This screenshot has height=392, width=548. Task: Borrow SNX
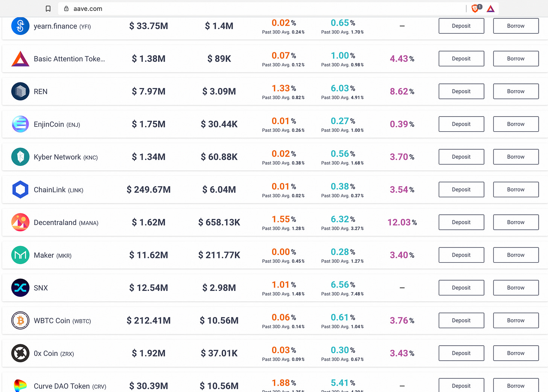coord(516,288)
